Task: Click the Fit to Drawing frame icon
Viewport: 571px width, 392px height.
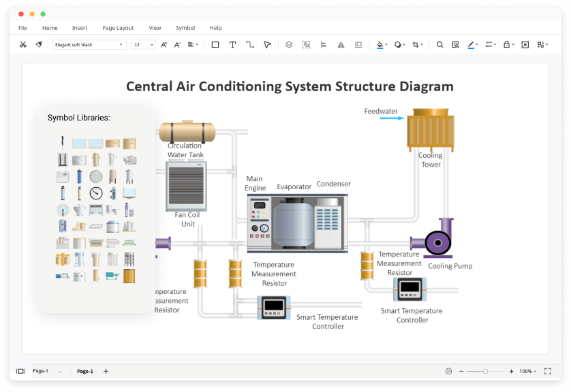Action: point(525,45)
